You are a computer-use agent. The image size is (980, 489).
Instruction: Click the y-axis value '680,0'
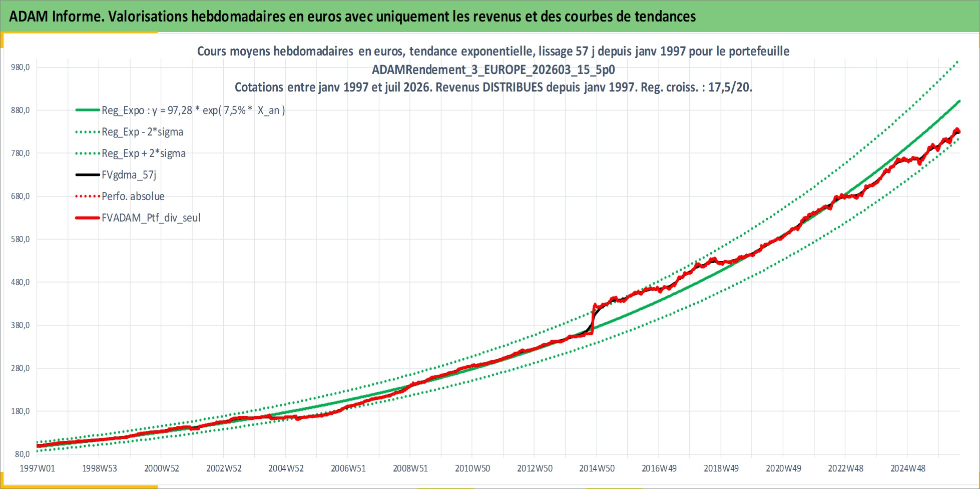(21, 196)
